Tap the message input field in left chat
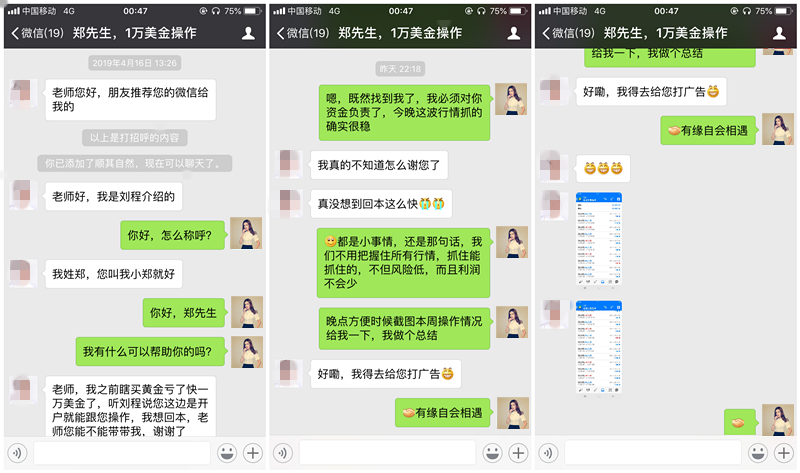Screen dimensions: 800x473 [x=121, y=453]
